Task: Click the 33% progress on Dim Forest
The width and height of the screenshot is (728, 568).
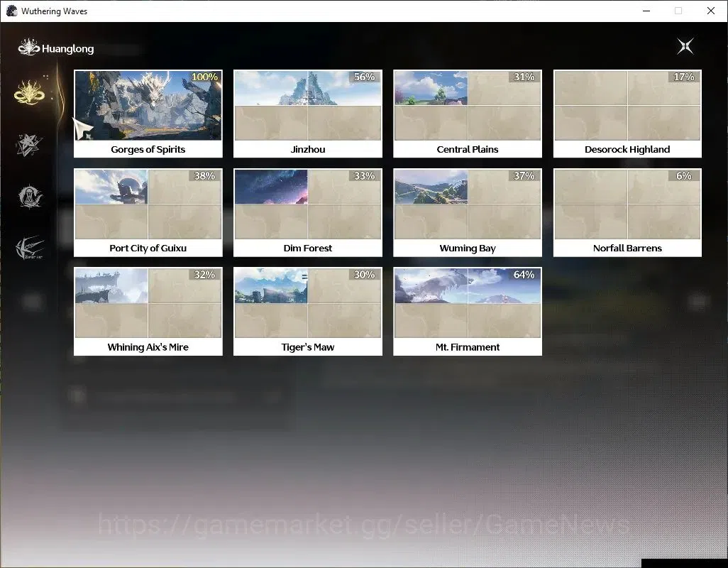Action: [365, 176]
